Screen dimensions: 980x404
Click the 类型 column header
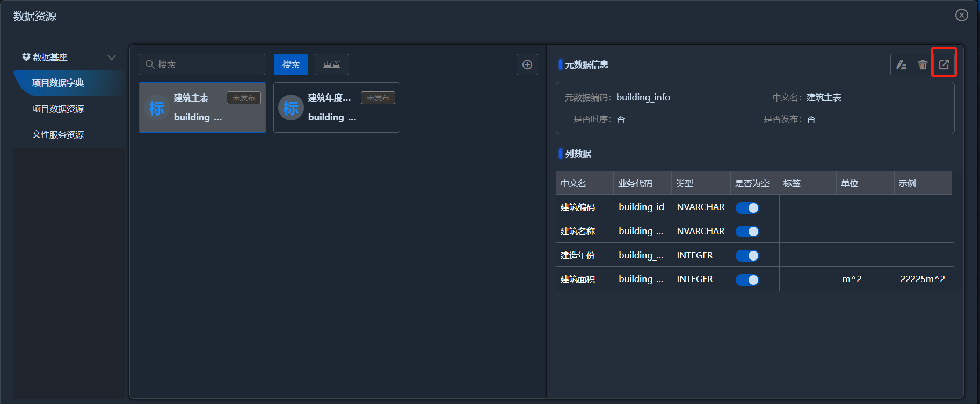point(701,183)
